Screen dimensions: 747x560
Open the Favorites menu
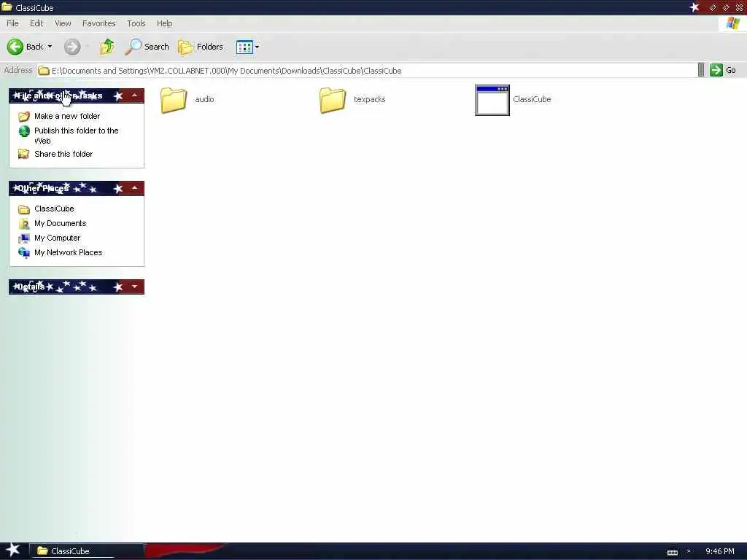(x=99, y=23)
